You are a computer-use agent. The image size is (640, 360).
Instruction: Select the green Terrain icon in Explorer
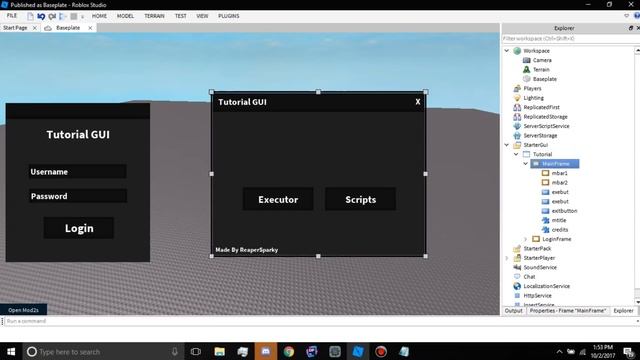point(527,69)
